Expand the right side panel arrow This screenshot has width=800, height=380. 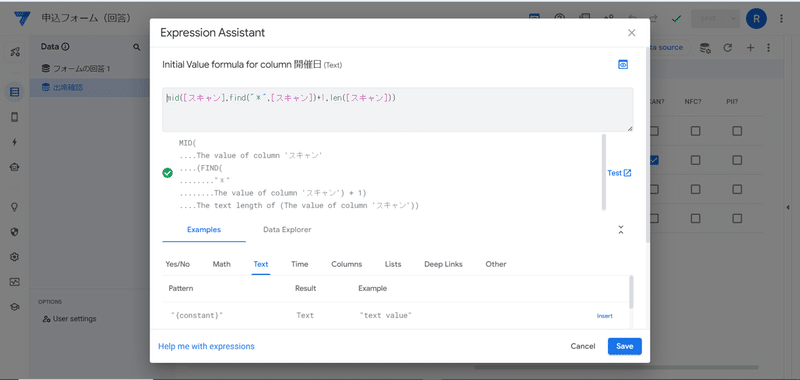(x=787, y=207)
